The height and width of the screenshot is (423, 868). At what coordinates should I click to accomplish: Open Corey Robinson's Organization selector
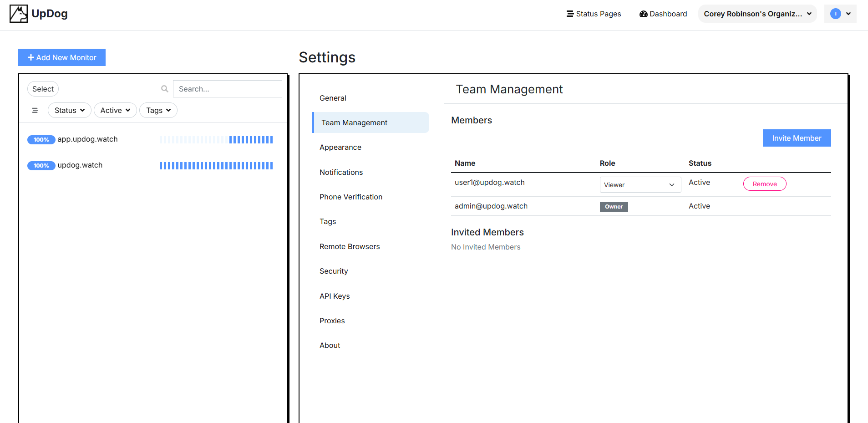click(x=756, y=14)
